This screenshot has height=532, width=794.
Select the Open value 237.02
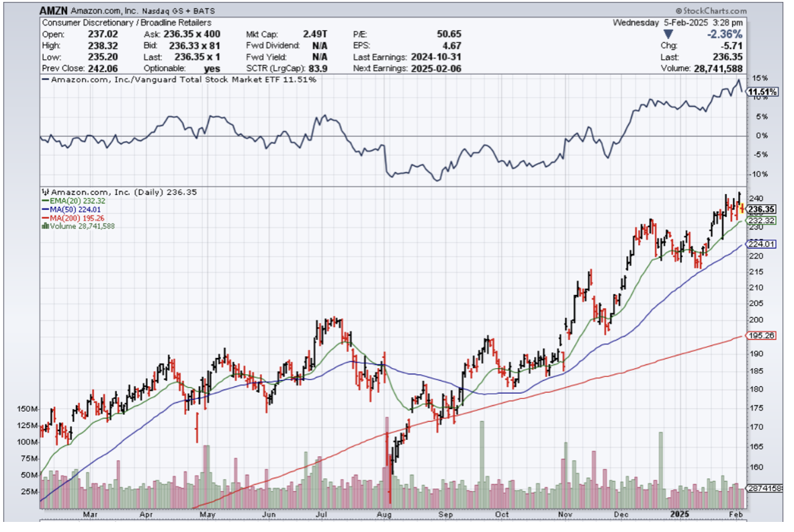[x=103, y=34]
